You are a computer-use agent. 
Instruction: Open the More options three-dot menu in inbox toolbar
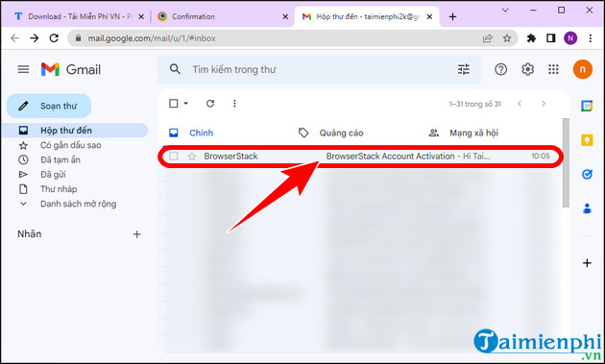coord(234,104)
